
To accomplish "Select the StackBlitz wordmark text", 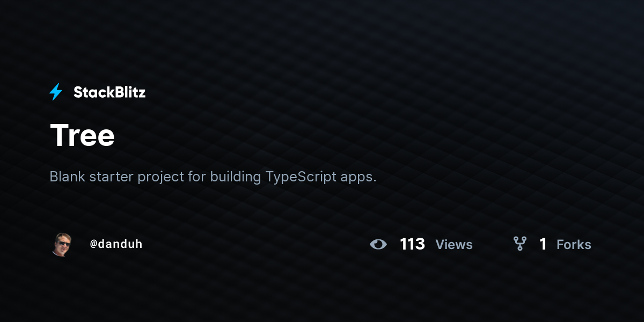I will pyautogui.click(x=109, y=92).
